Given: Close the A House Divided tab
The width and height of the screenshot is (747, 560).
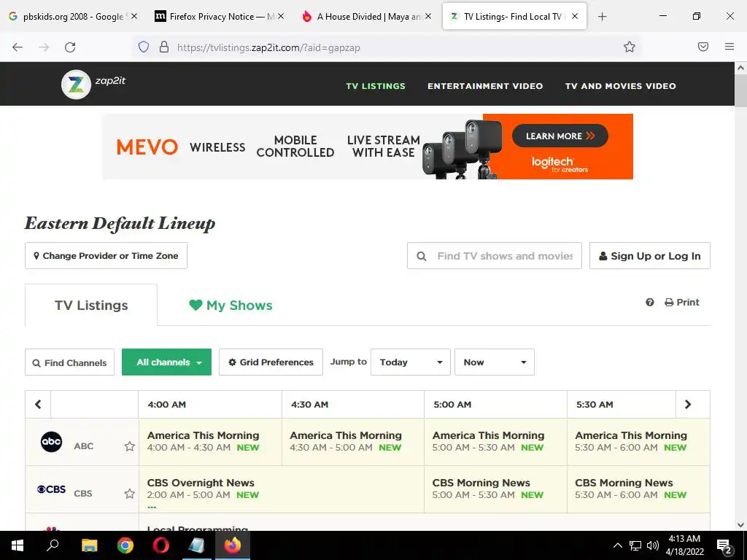Looking at the screenshot, I should [x=427, y=16].
